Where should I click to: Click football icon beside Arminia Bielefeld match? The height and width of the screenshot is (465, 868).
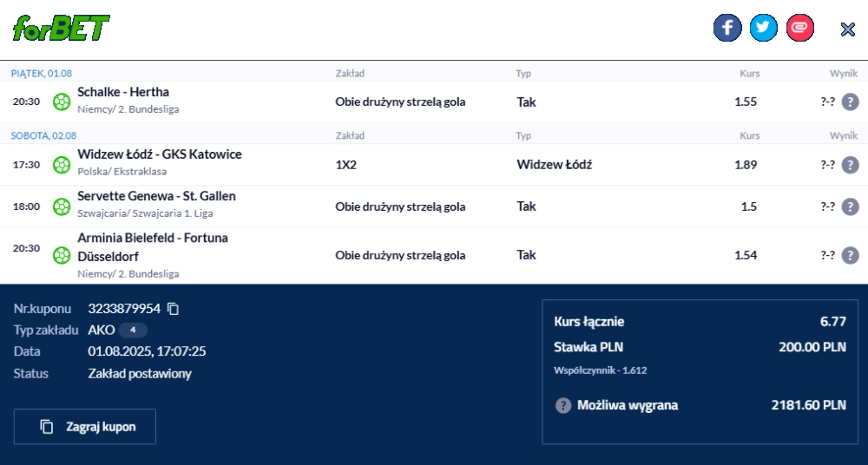click(x=62, y=255)
